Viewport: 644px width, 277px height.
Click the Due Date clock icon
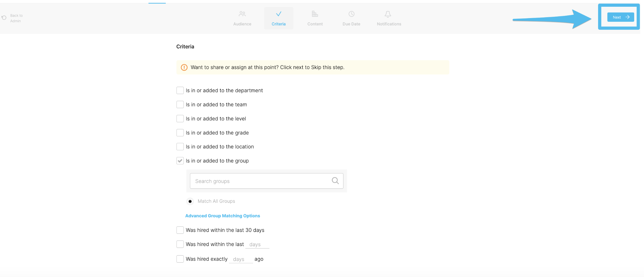tap(351, 14)
